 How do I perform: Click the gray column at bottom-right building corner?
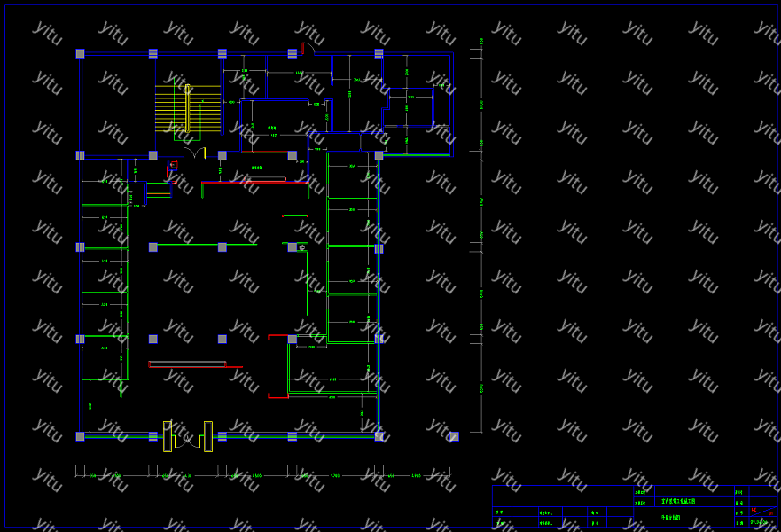(379, 436)
